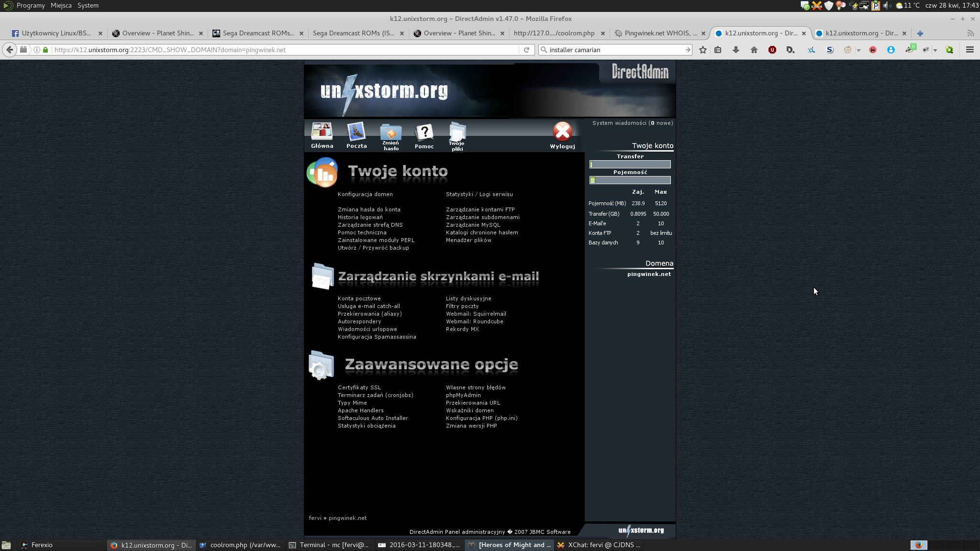Open the Miejsca menu in top panel
The width and height of the screenshot is (980, 551).
(x=61, y=5)
